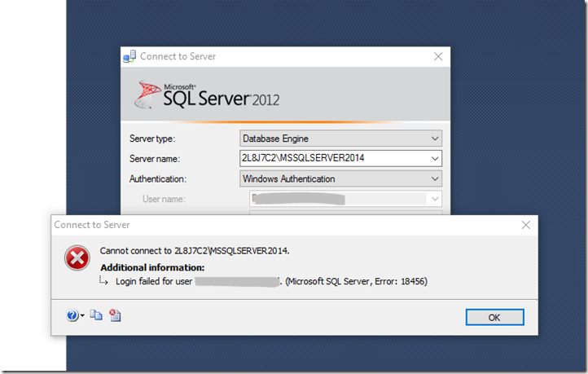588x374 pixels.
Task: Close the Connect to Server login window
Action: click(438, 57)
